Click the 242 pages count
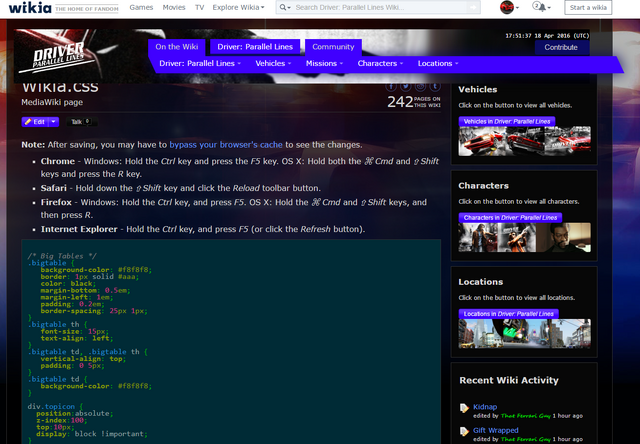Viewport: 640px width, 444px height. click(413, 102)
